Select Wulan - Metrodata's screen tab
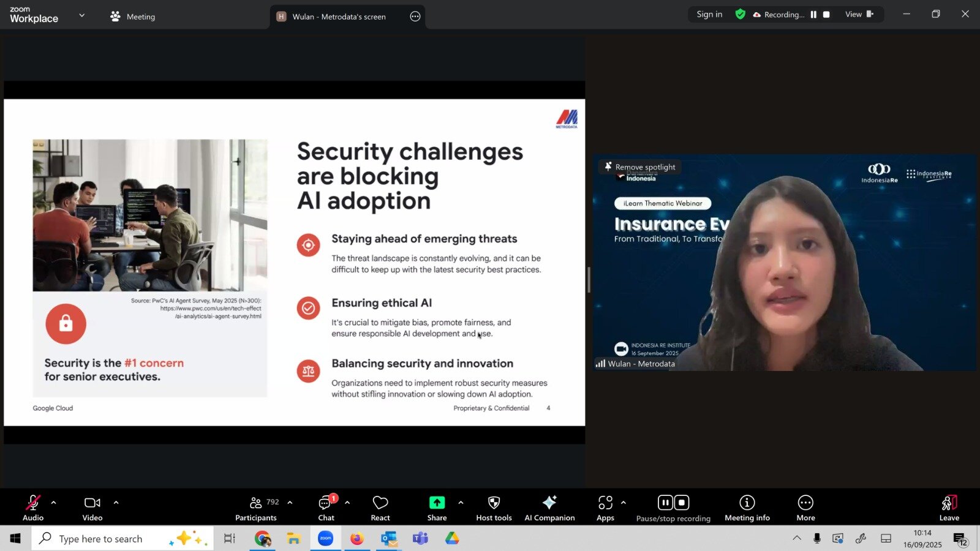 point(339,17)
